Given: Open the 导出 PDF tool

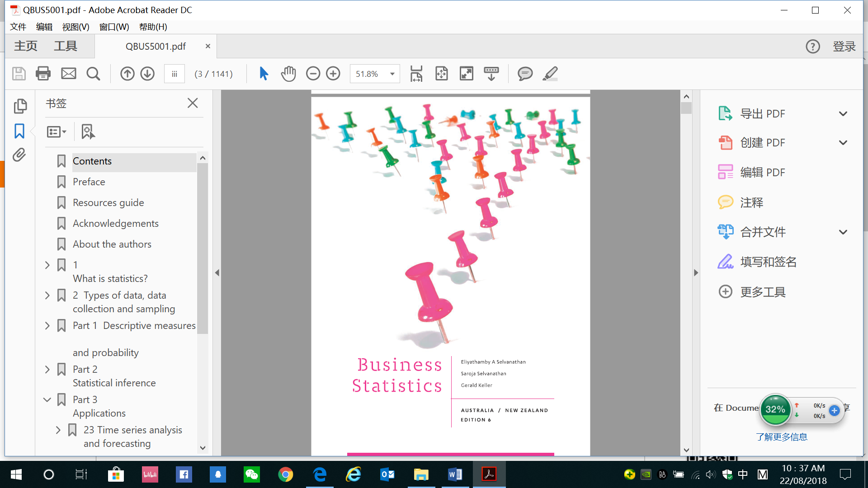Looking at the screenshot, I should [762, 113].
